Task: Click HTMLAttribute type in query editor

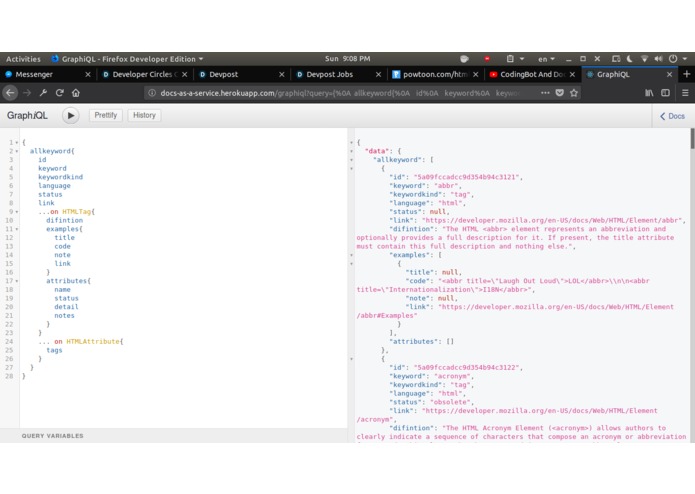Action: (x=93, y=342)
